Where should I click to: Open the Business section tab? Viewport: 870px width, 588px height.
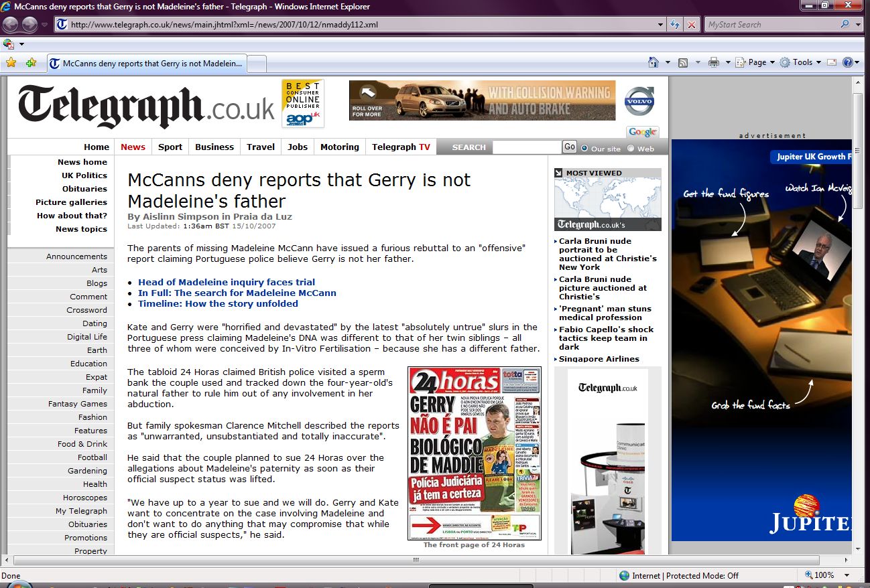tap(214, 147)
